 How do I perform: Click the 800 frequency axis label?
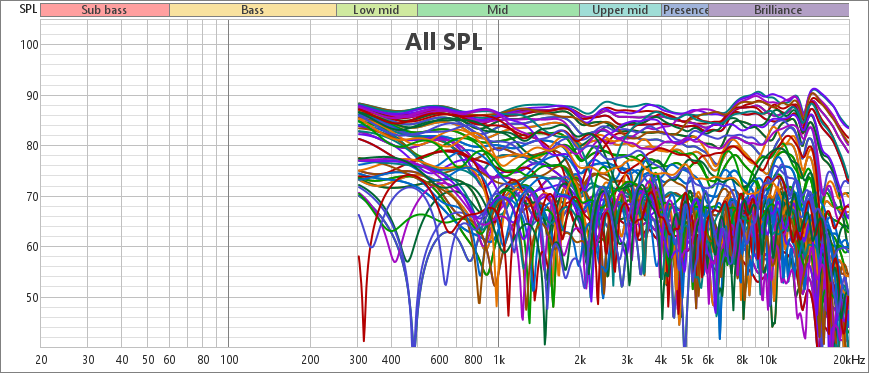(x=473, y=360)
